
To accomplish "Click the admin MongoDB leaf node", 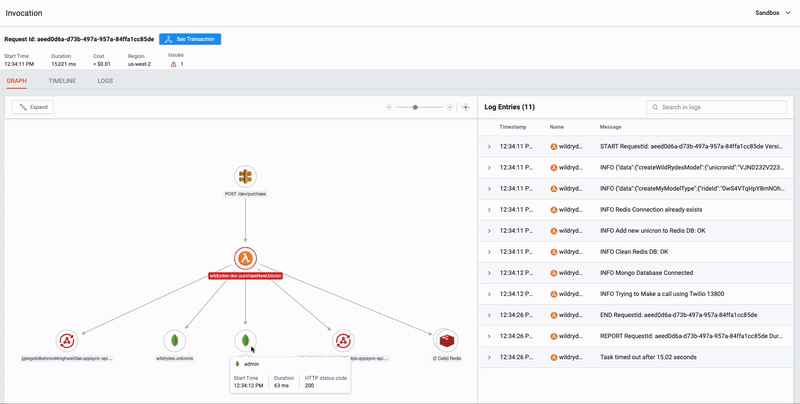I will coord(245,340).
